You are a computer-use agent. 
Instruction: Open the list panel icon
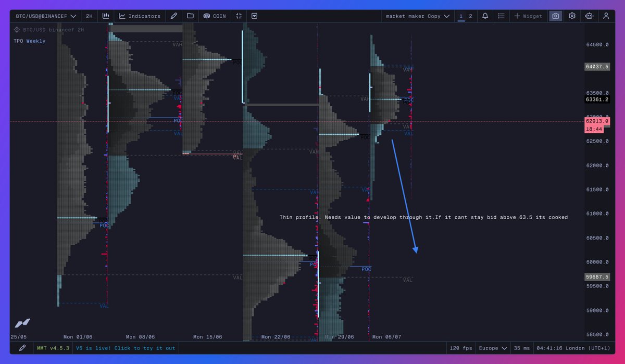(501, 16)
